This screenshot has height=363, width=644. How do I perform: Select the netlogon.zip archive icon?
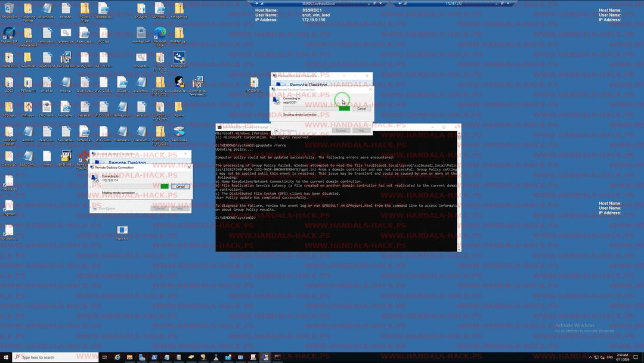tap(179, 11)
